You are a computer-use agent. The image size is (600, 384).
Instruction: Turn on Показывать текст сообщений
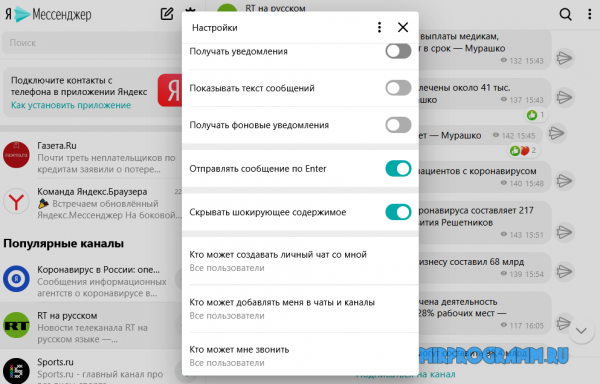398,88
